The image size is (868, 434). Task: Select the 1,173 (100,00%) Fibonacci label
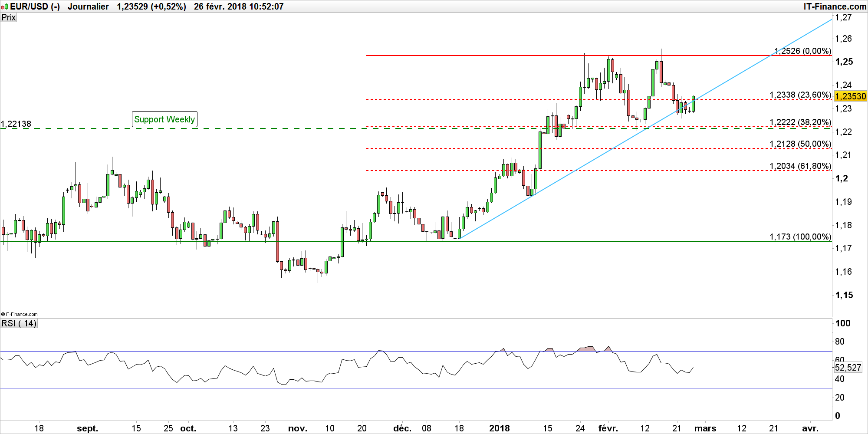click(800, 237)
